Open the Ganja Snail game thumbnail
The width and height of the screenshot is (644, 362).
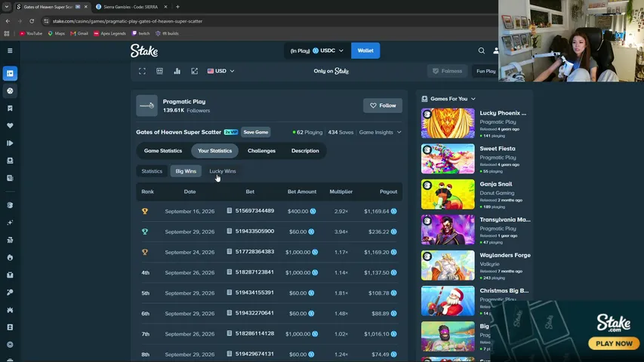(x=448, y=194)
